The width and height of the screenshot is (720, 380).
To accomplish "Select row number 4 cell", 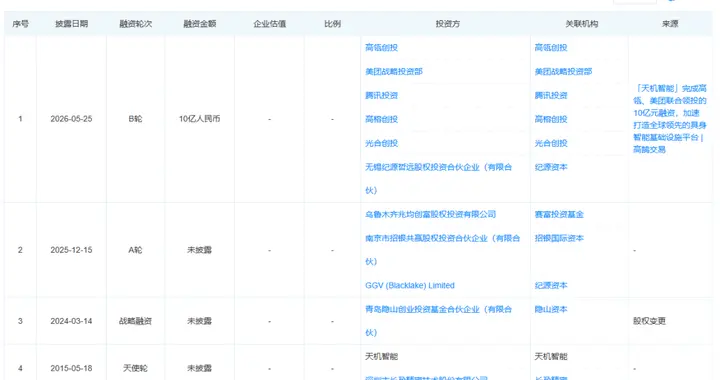I will pos(20,369).
